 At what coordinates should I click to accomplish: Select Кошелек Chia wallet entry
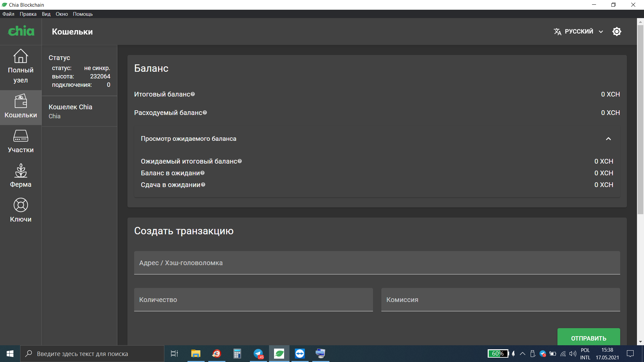pos(79,111)
